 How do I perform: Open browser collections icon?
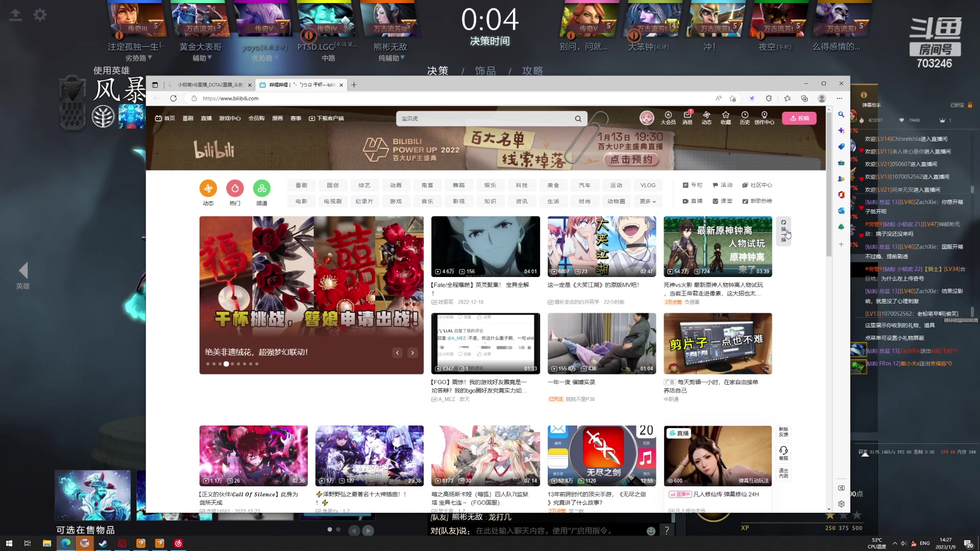(x=804, y=98)
